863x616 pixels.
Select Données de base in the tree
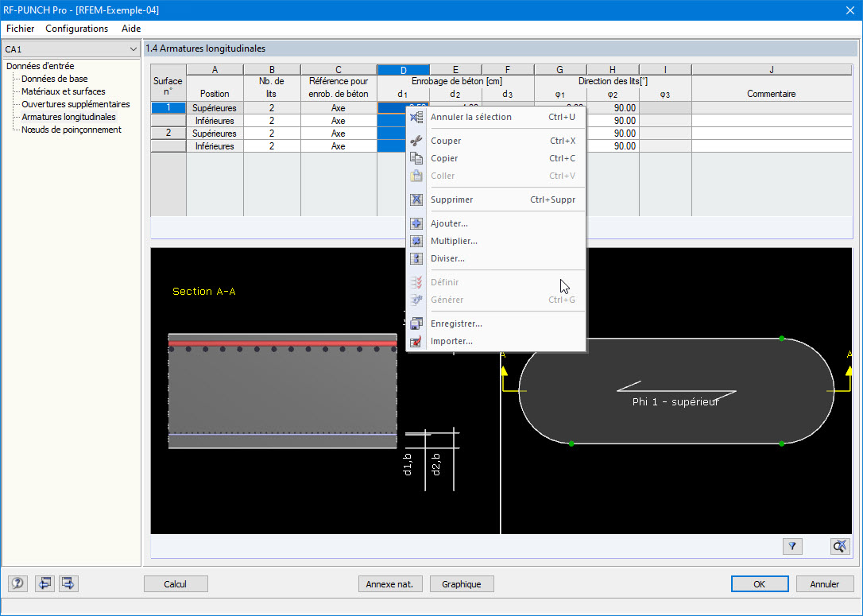pos(55,79)
